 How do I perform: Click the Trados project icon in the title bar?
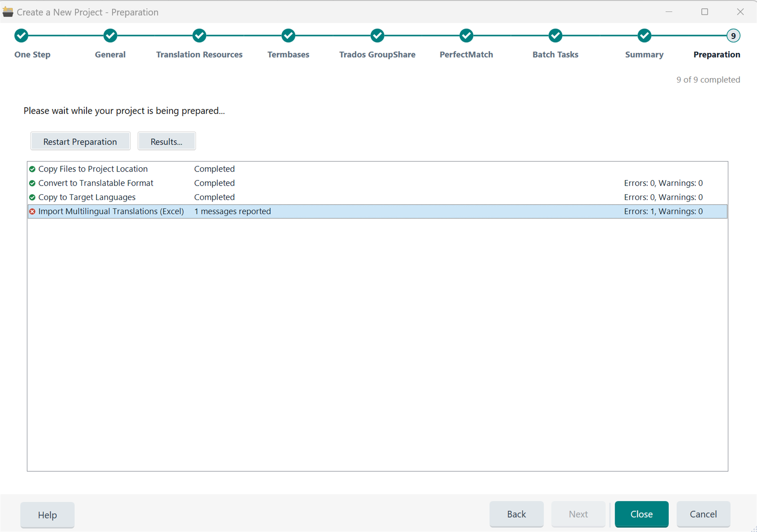pos(8,12)
